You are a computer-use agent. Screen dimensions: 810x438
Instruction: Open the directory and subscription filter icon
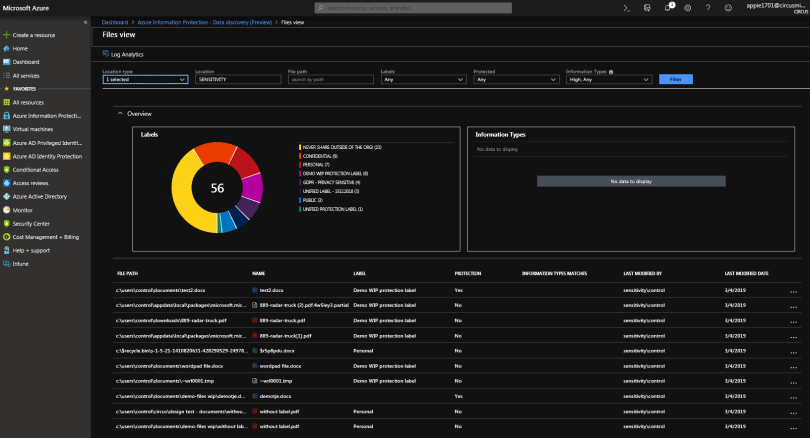tap(647, 7)
